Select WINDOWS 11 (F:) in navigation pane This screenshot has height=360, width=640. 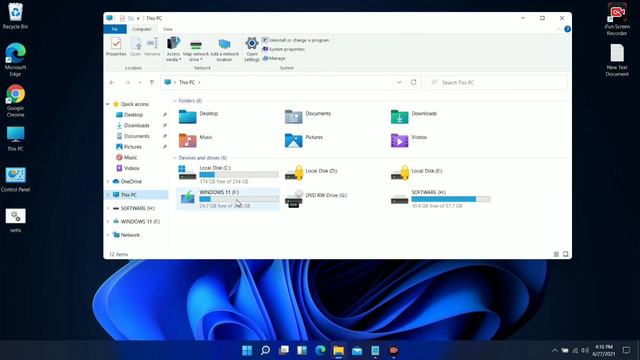(x=140, y=222)
